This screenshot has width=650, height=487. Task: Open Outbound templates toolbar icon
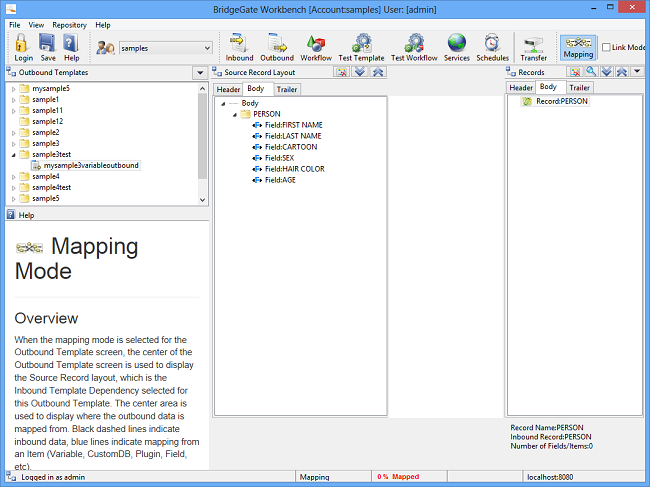(x=277, y=43)
